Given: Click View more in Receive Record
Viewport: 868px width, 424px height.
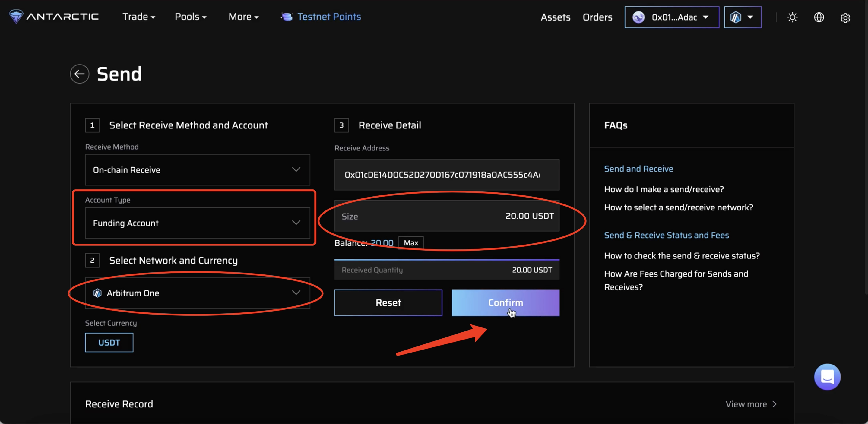Looking at the screenshot, I should click(751, 404).
